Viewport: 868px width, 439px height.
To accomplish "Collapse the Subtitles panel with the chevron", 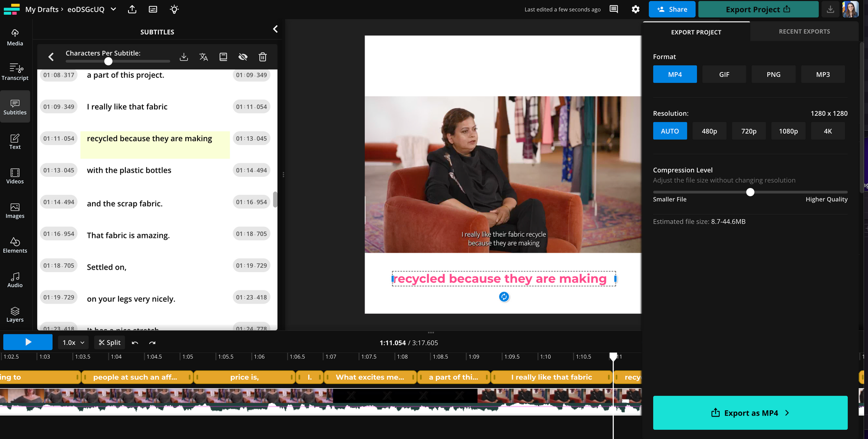I will pyautogui.click(x=275, y=29).
